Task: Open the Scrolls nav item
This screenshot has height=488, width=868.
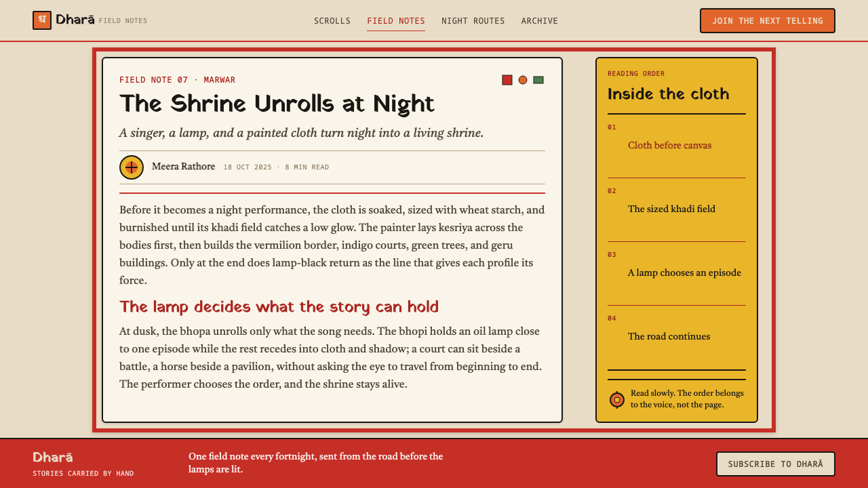Action: (332, 21)
